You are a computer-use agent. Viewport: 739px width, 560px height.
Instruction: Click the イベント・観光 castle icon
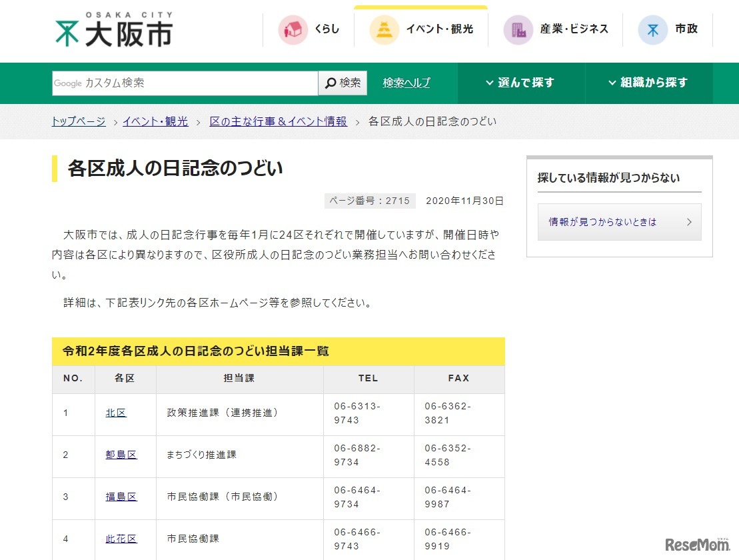(384, 30)
